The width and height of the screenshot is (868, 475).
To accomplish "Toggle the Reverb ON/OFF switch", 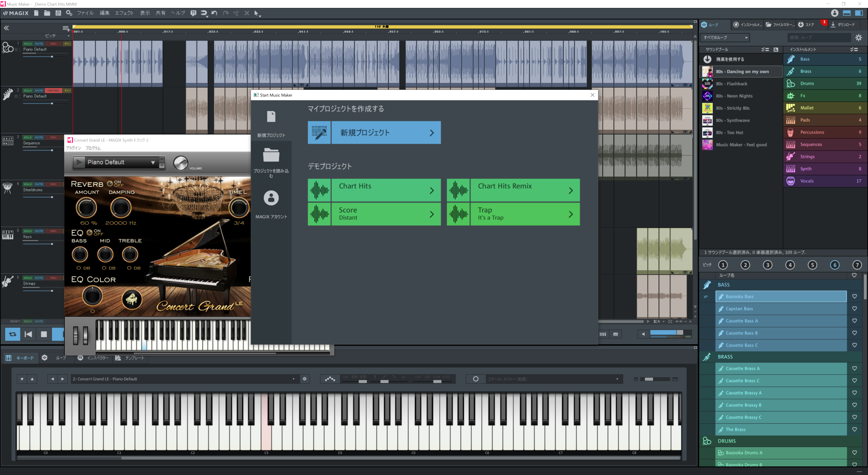I will (x=110, y=184).
